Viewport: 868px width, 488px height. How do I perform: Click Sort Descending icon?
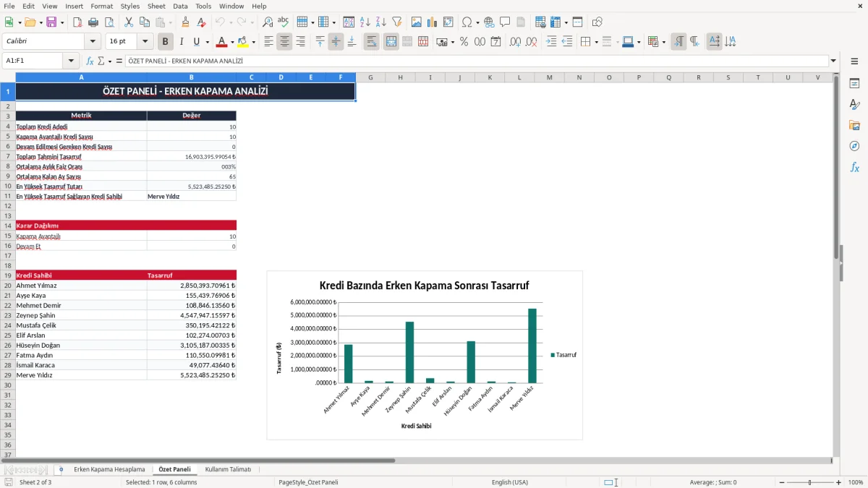(x=380, y=22)
